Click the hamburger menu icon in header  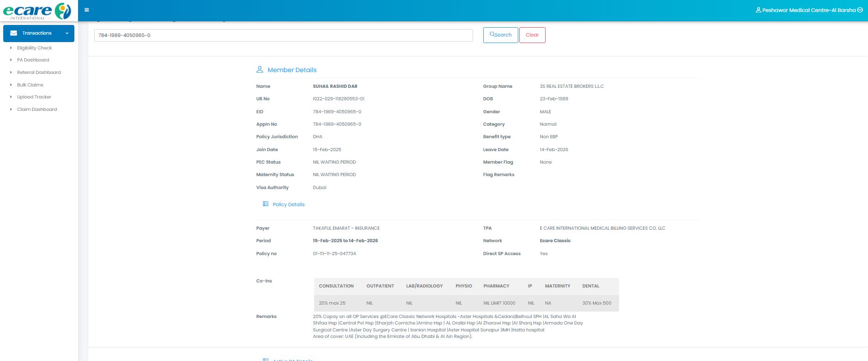87,10
